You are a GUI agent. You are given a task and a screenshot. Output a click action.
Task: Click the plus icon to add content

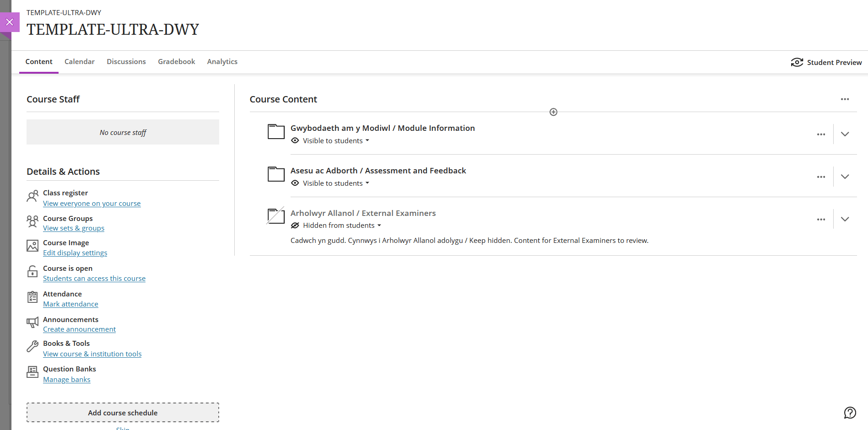553,112
